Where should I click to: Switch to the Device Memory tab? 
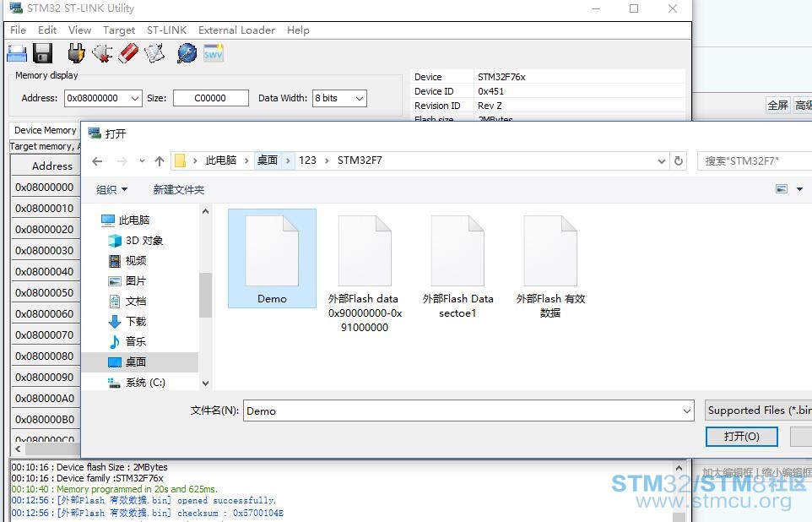click(x=45, y=130)
